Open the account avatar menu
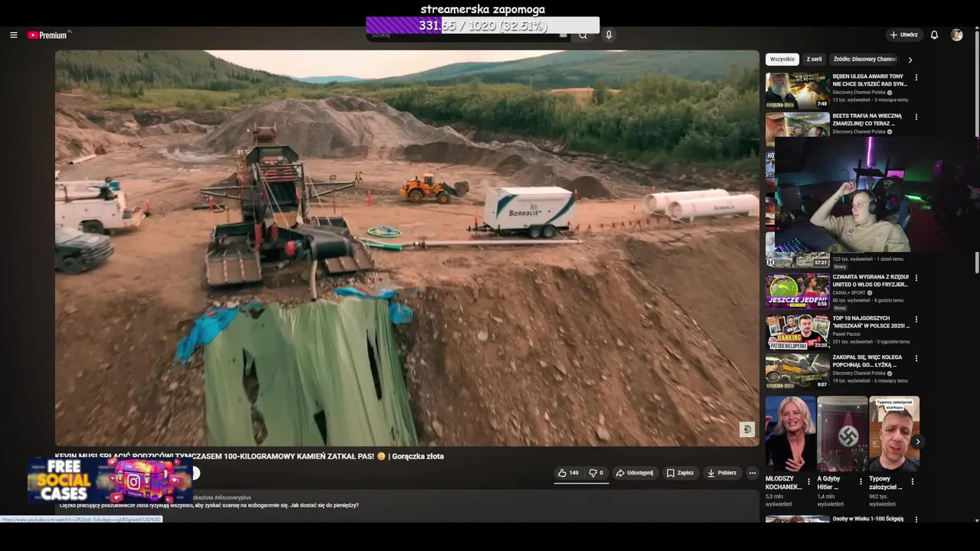 pos(956,35)
